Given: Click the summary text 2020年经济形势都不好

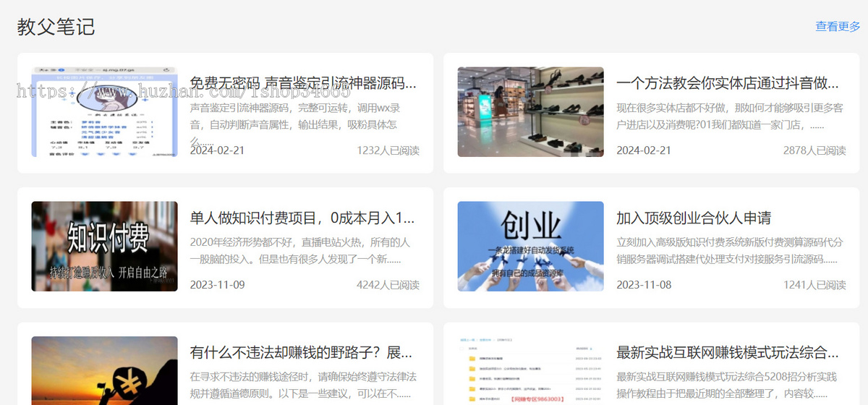Looking at the screenshot, I should tap(300, 251).
